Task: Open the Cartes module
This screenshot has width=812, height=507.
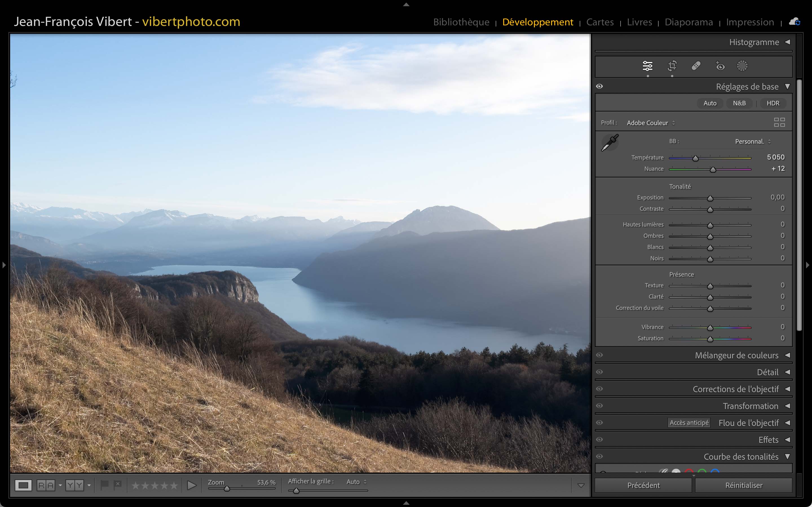Action: 600,22
